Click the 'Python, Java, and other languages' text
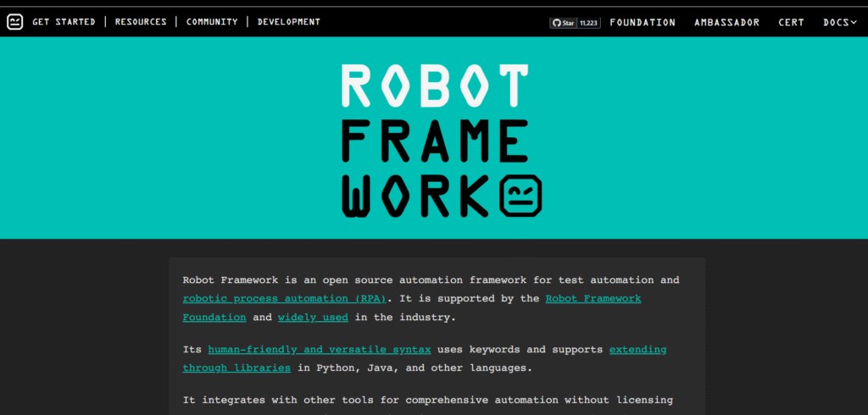This screenshot has height=415, width=868. 424,368
